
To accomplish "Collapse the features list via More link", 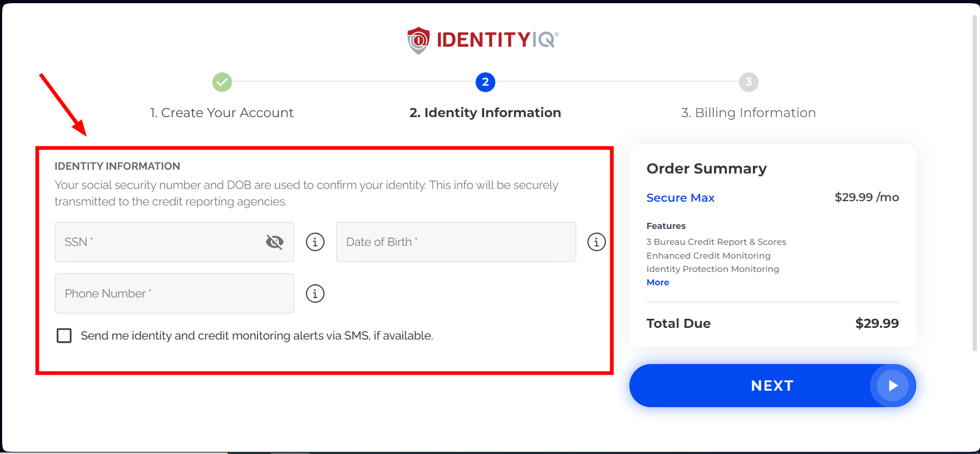I will pos(658,282).
